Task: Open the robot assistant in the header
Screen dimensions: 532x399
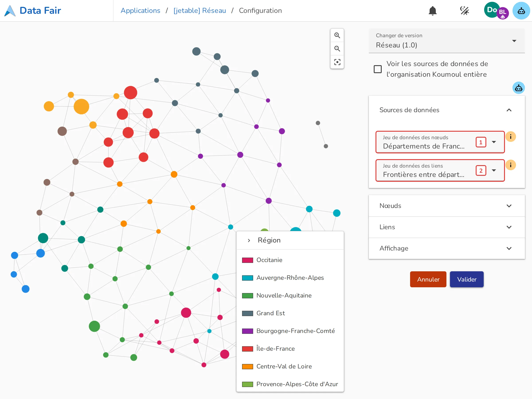Action: [521, 11]
